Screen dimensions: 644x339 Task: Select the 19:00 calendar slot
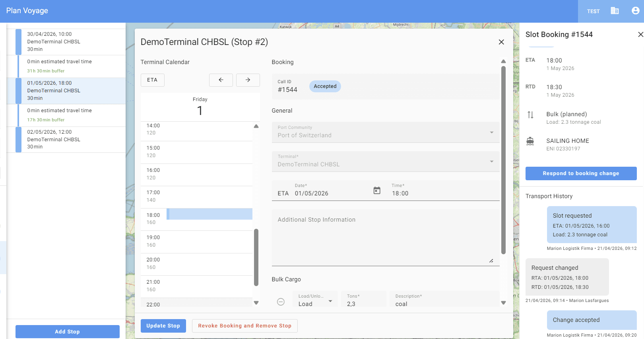[196, 242]
